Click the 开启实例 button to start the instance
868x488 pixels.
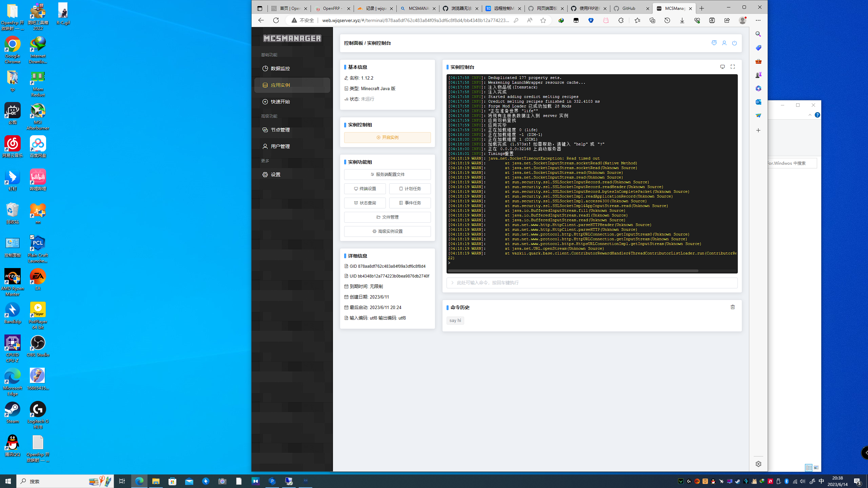[387, 138]
